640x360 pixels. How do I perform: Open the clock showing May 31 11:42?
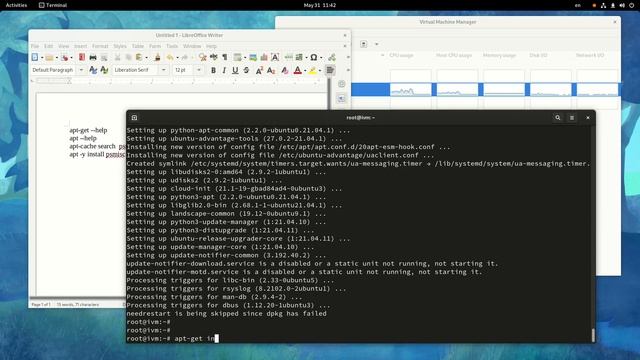coord(320,5)
